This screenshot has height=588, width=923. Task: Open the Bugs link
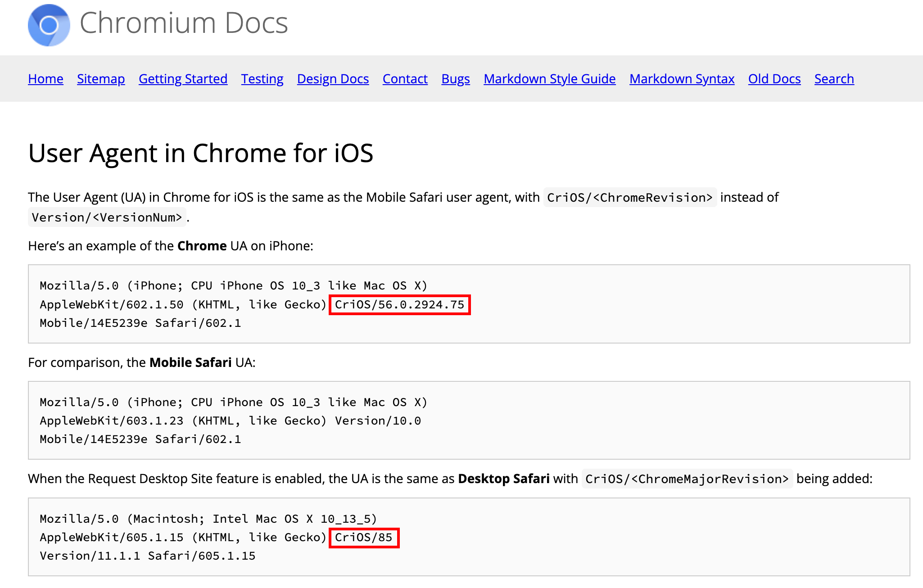click(455, 79)
